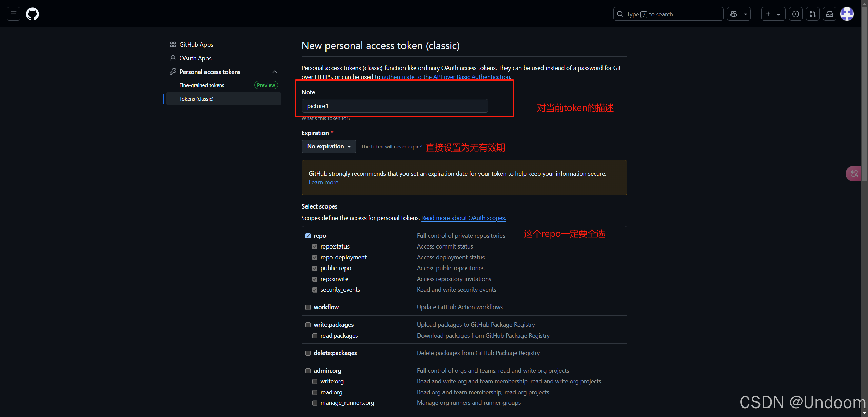Open the hamburger navigation menu
This screenshot has width=868, height=417.
(14, 14)
